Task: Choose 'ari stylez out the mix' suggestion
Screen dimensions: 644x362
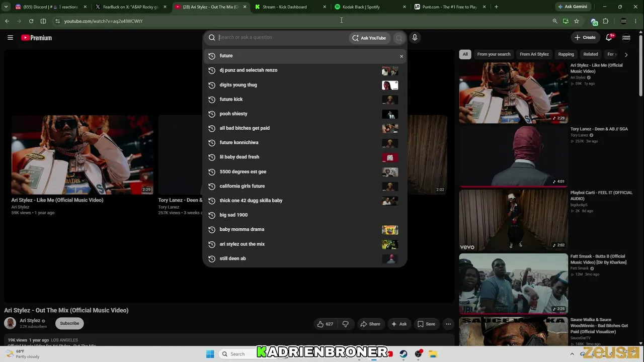Action: pos(305,244)
